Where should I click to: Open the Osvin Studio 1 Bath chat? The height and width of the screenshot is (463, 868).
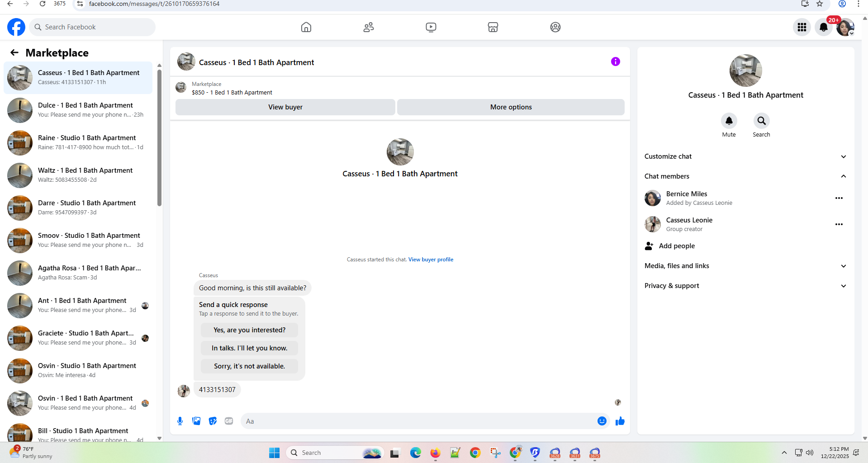[78, 371]
